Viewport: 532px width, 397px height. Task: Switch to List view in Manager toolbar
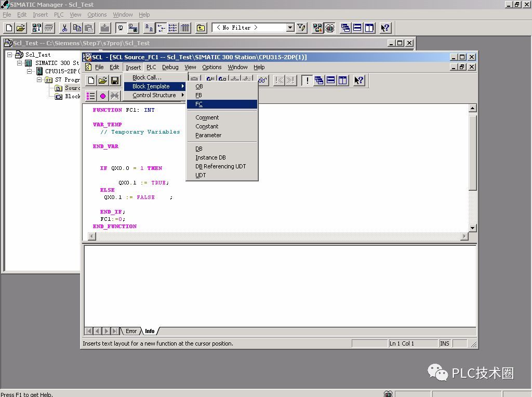[172, 28]
